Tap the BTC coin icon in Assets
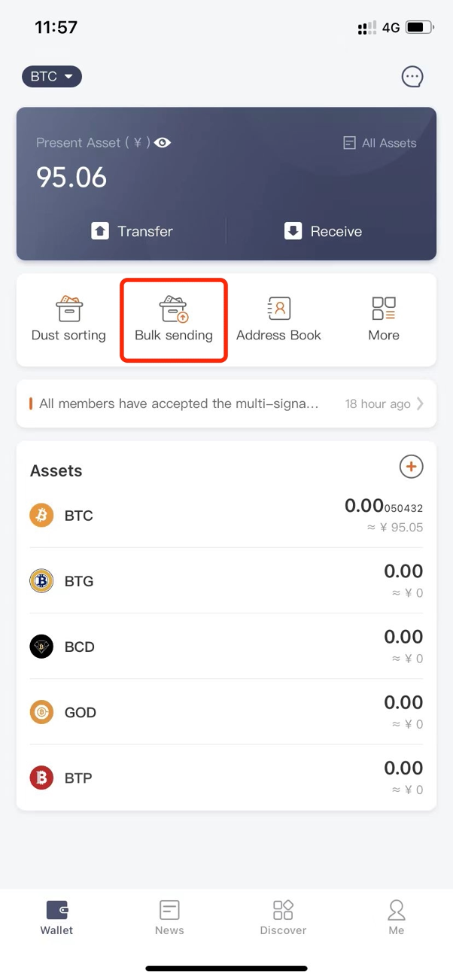The image size is (453, 980). point(41,515)
